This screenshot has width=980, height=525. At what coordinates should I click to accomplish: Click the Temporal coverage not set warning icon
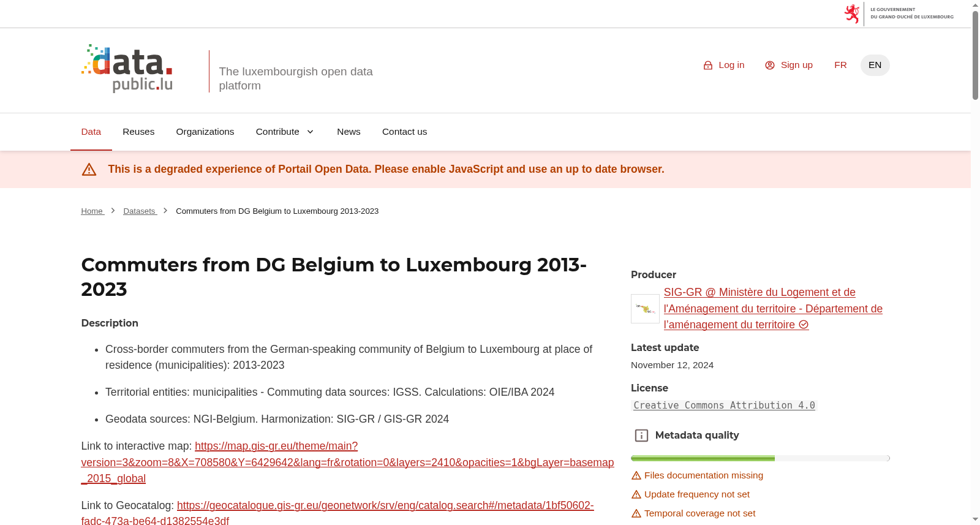[x=636, y=514]
